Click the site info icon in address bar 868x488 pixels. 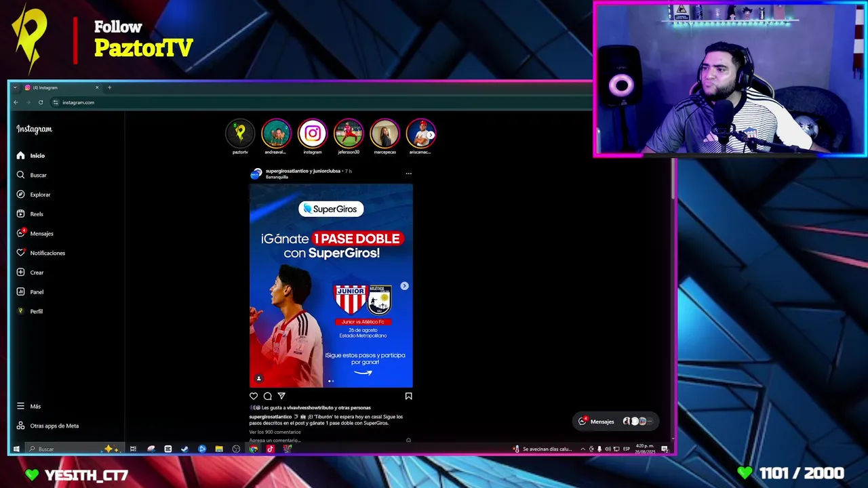click(x=56, y=102)
